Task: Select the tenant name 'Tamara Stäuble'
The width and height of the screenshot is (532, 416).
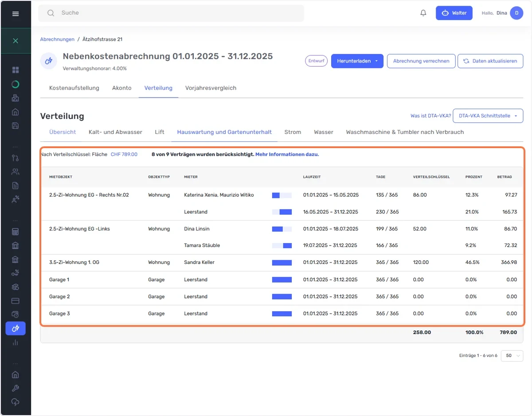Action: [x=202, y=245]
